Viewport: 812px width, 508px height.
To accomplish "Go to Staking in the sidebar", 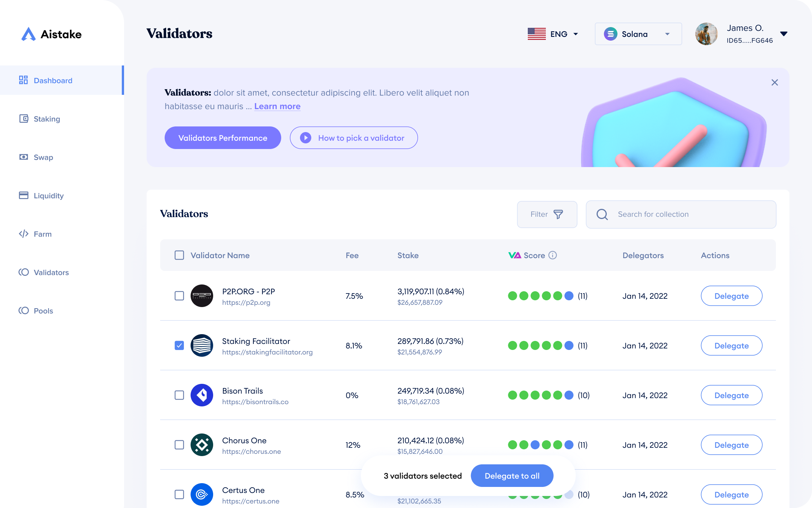I will click(x=47, y=119).
